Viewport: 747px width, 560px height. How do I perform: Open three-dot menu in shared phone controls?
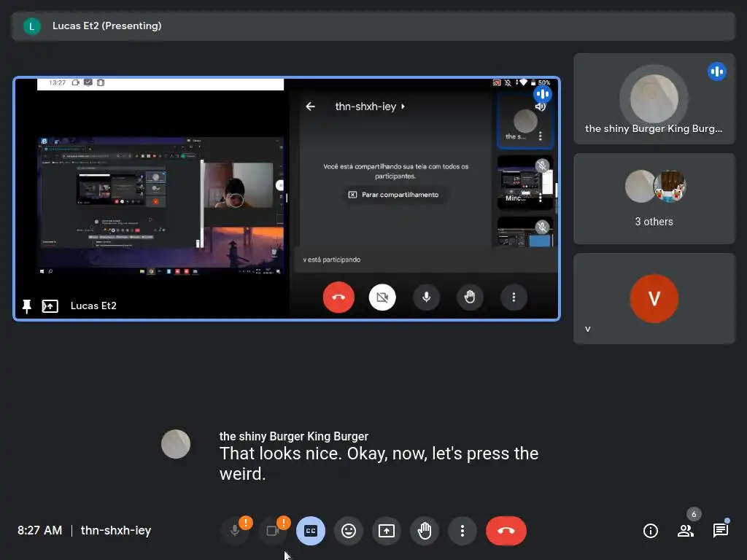(514, 297)
